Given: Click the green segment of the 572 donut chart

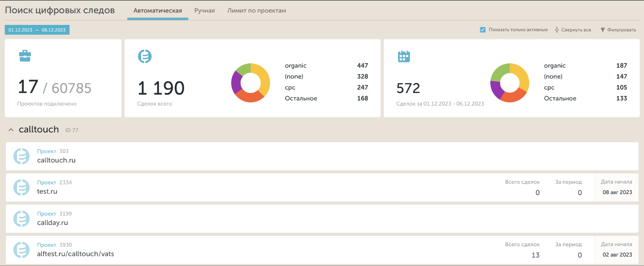Looking at the screenshot, I should [498, 72].
